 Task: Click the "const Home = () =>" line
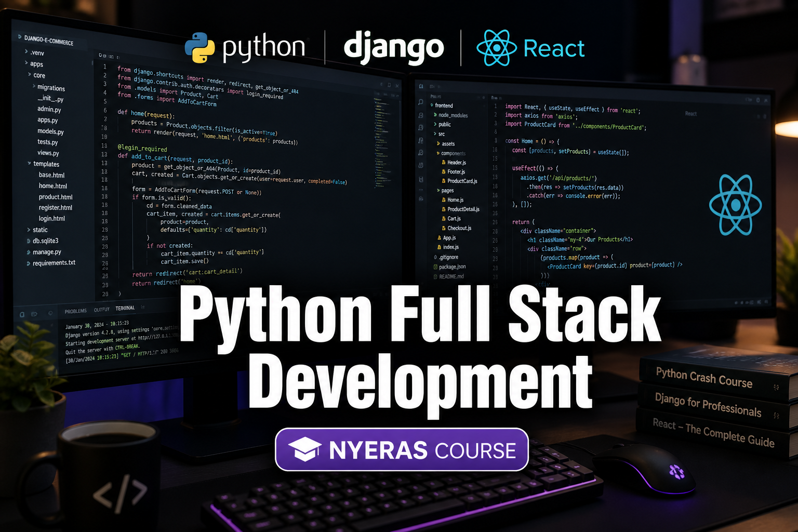point(533,141)
